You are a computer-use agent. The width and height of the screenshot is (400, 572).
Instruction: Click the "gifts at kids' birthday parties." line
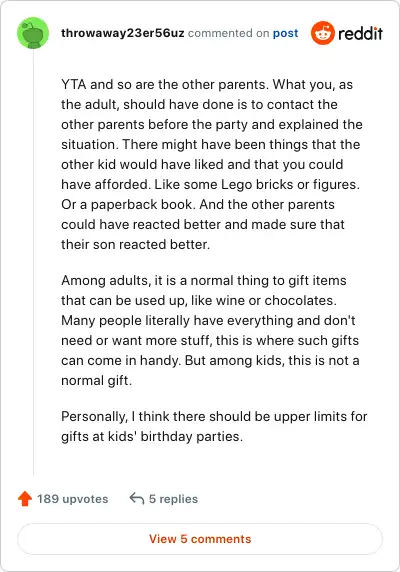coord(152,436)
